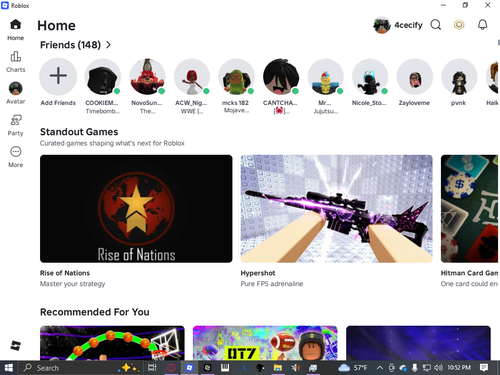Open the OneDrive cloud tray icon
Image resolution: width=500 pixels, height=375 pixels.
(403, 368)
